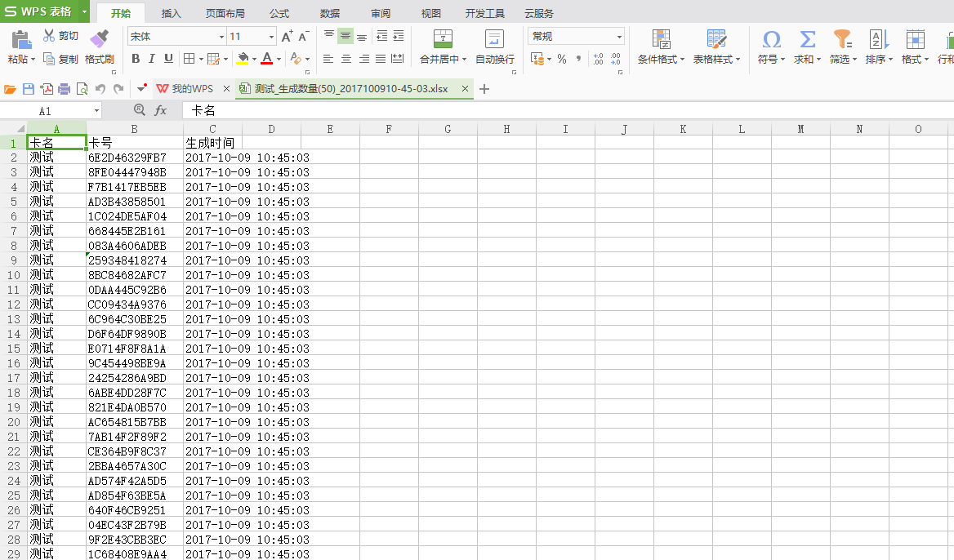The width and height of the screenshot is (954, 560).
Task: Toggle Italic formatting
Action: 152,59
